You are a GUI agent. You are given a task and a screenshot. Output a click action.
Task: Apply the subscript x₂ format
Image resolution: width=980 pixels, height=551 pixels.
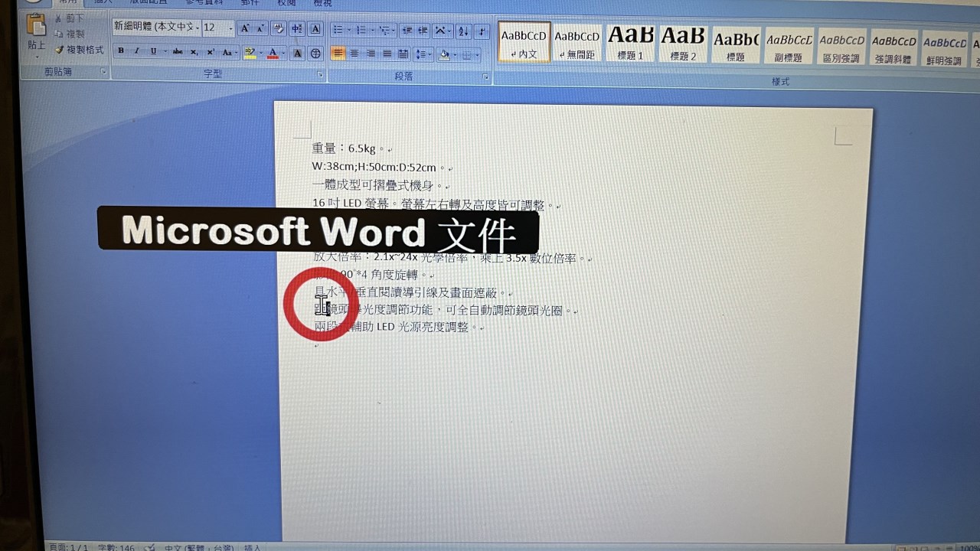(194, 52)
